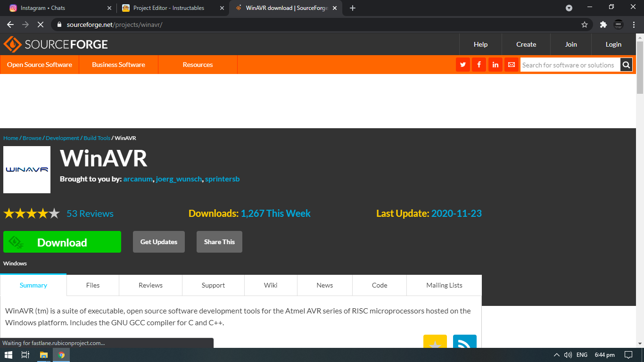Screen dimensions: 644x362
Task: Open joerg_wunsch author profile
Action: point(179,179)
